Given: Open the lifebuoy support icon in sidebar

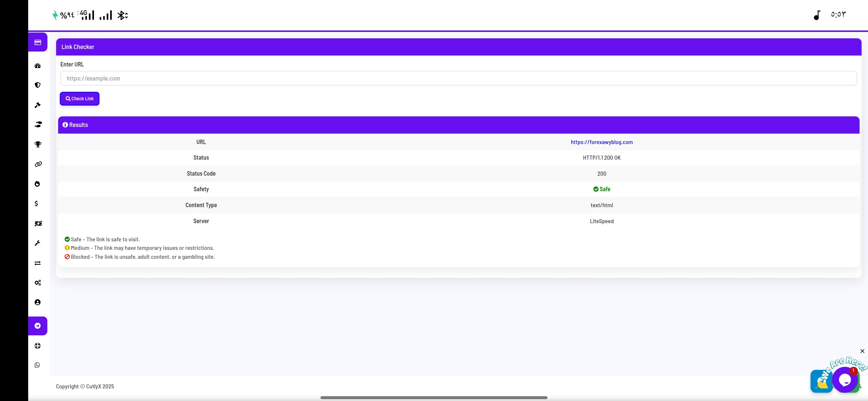Looking at the screenshot, I should pos(37,346).
